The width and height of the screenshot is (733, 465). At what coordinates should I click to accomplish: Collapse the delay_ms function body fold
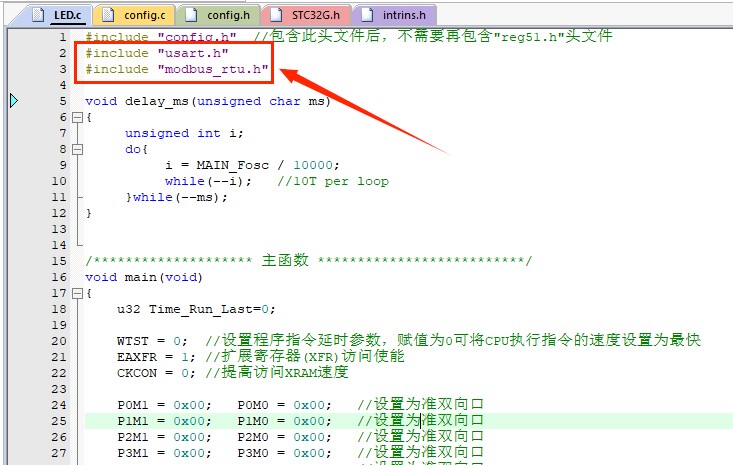click(x=76, y=117)
